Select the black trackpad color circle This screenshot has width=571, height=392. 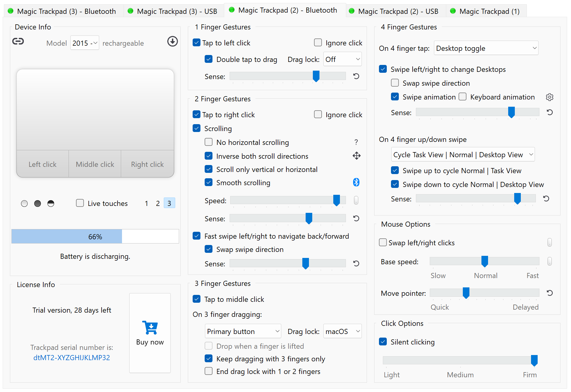coord(37,203)
